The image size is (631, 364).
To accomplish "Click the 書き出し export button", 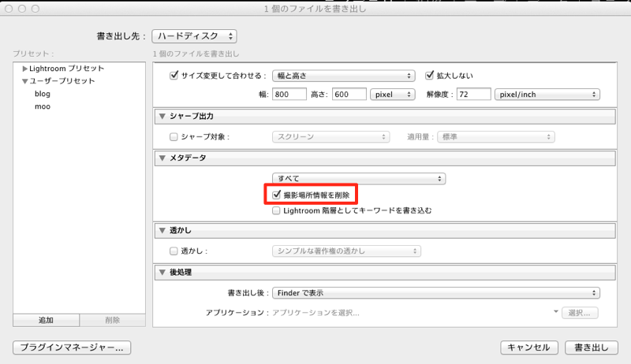I will tap(591, 347).
